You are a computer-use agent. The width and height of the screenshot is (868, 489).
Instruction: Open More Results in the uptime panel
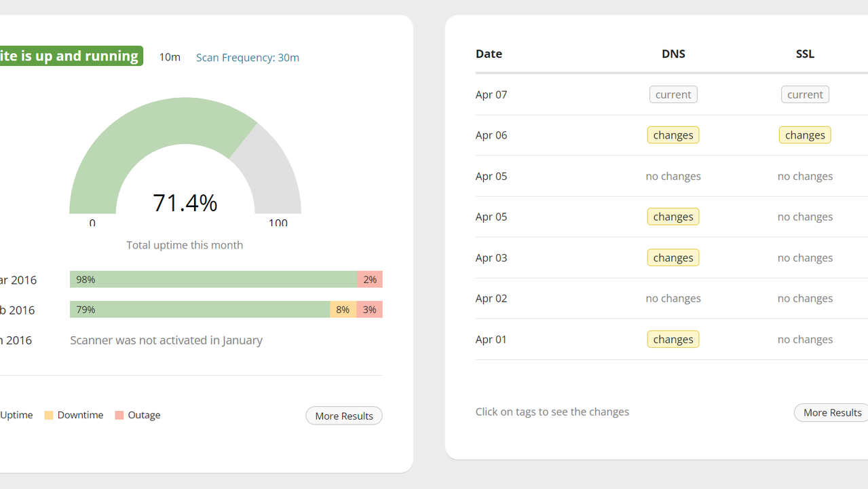tap(343, 416)
